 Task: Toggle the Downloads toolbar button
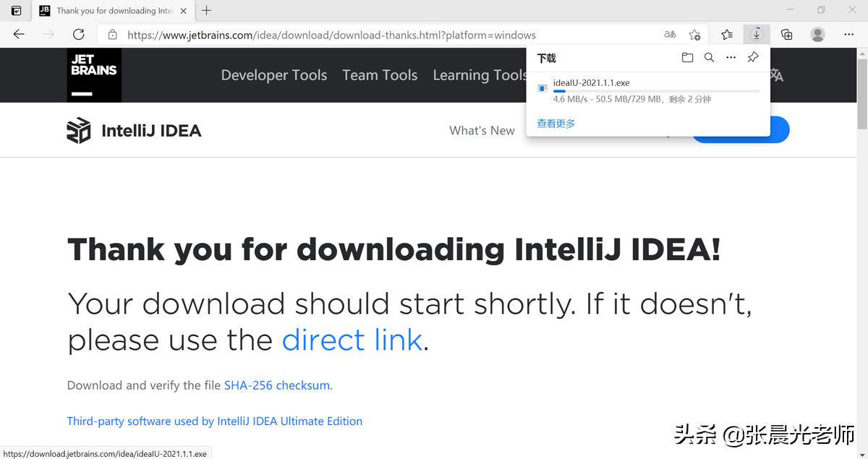[757, 34]
